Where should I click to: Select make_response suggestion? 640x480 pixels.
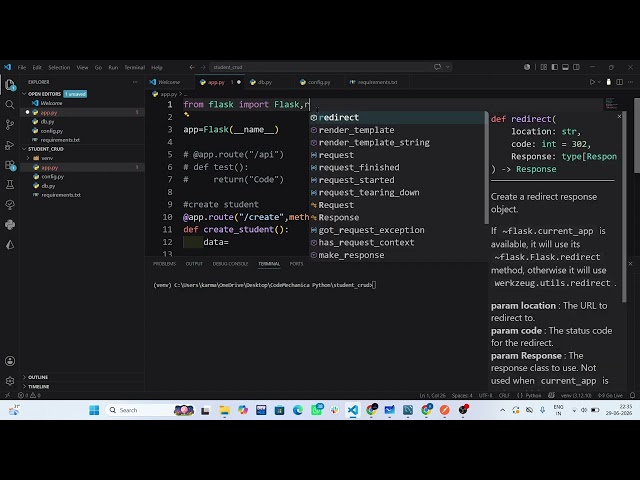click(x=398, y=255)
